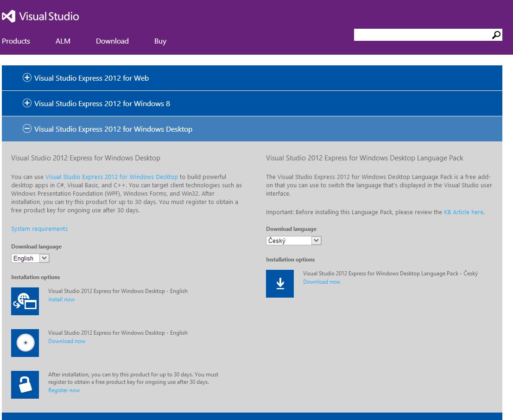
Task: Select the ALM menu item
Action: 63,41
